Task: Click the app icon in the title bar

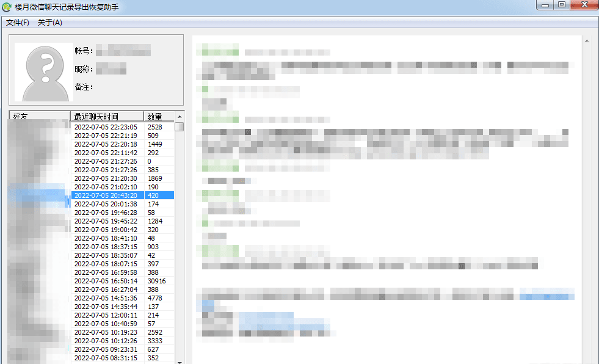Action: (7, 7)
